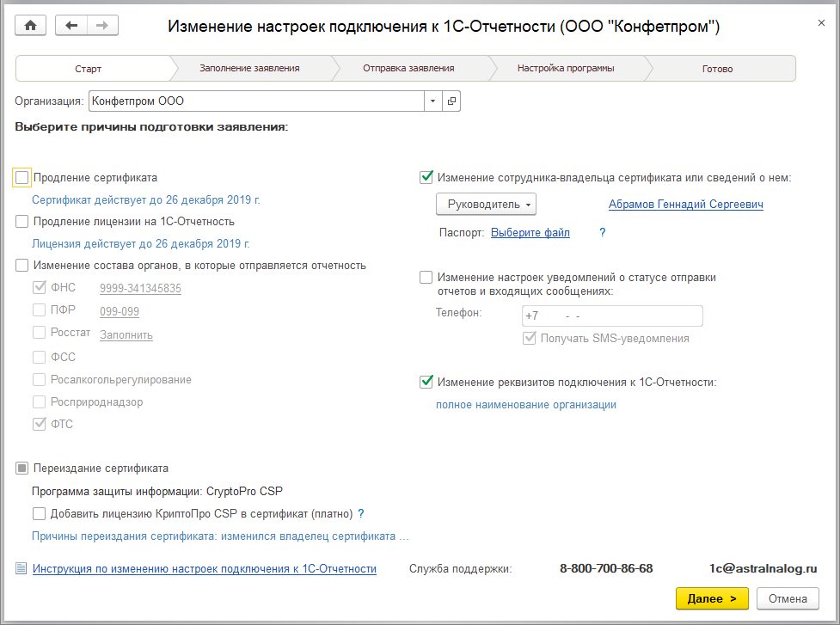This screenshot has width=840, height=625.
Task: Close the dialog window
Action: (x=821, y=23)
